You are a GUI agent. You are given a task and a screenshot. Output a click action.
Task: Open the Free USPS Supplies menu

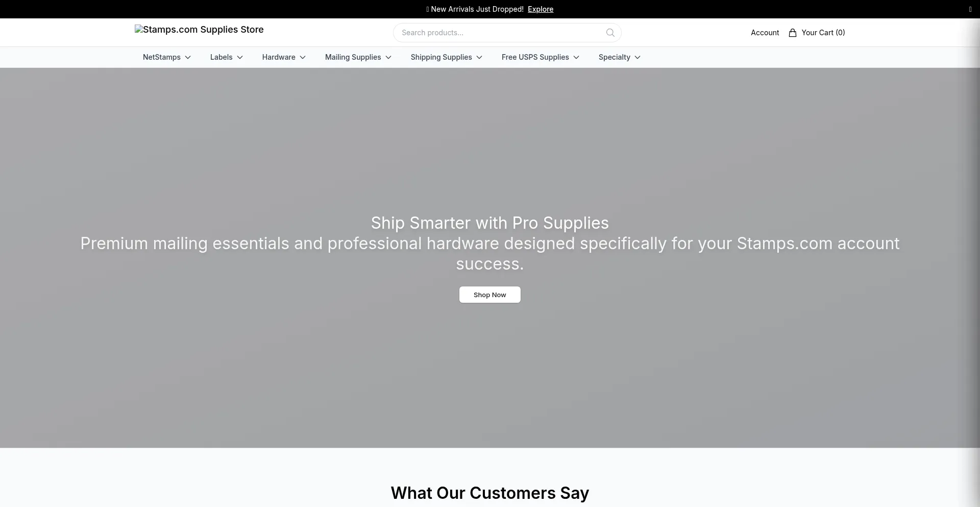[535, 57]
